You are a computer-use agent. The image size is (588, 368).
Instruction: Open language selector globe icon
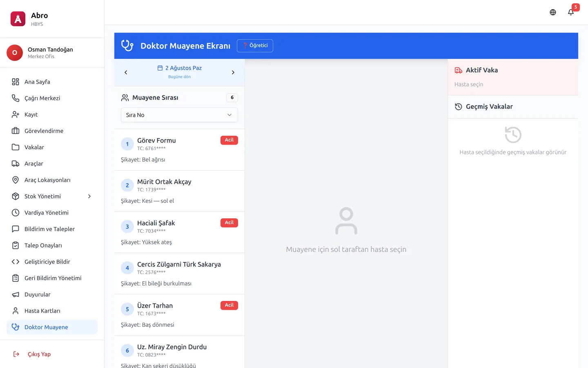pyautogui.click(x=553, y=12)
